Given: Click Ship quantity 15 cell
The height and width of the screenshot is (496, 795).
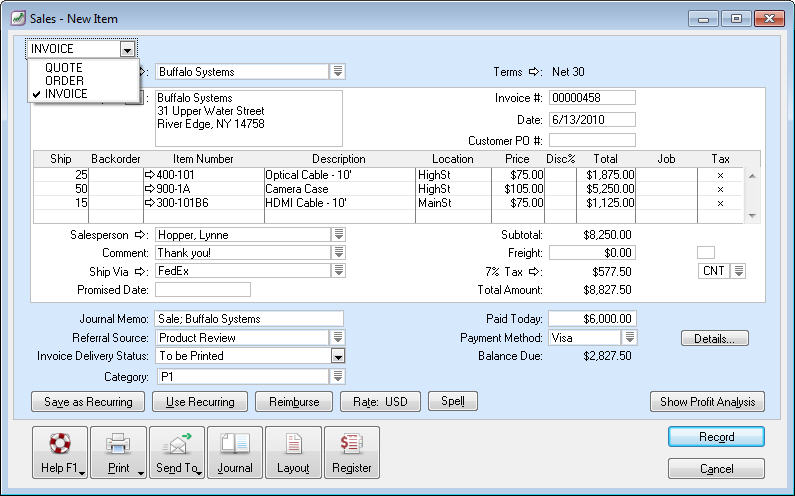Looking at the screenshot, I should 61,203.
